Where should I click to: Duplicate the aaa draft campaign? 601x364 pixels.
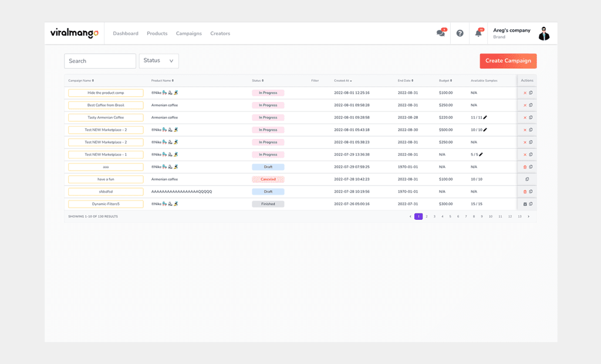click(531, 167)
